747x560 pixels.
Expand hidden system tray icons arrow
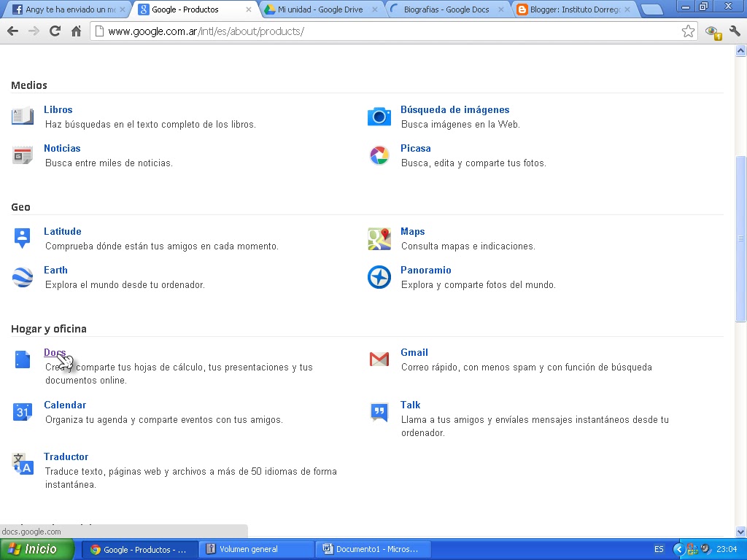pos(678,550)
